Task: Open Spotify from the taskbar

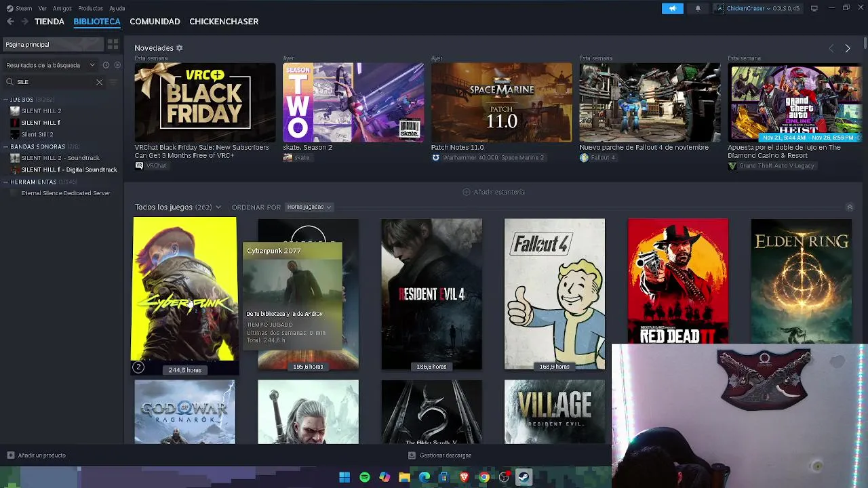Action: pos(365,477)
